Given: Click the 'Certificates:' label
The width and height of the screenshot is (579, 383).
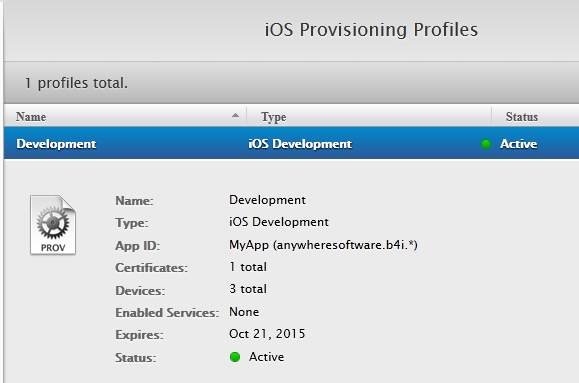Looking at the screenshot, I should point(151,268).
